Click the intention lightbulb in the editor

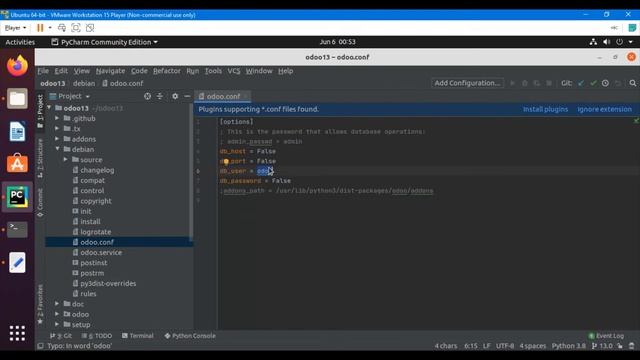click(x=226, y=162)
